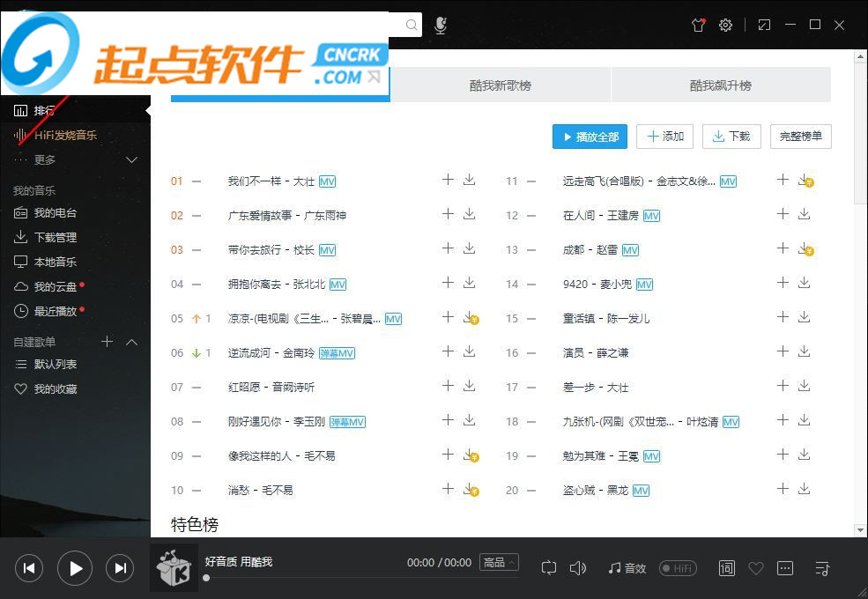Switch to the 酷我新歌榜 tab
The image size is (868, 599).
(500, 85)
